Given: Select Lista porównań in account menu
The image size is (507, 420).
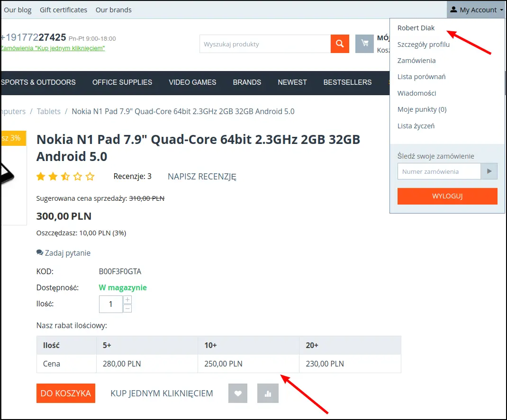Looking at the screenshot, I should point(421,77).
